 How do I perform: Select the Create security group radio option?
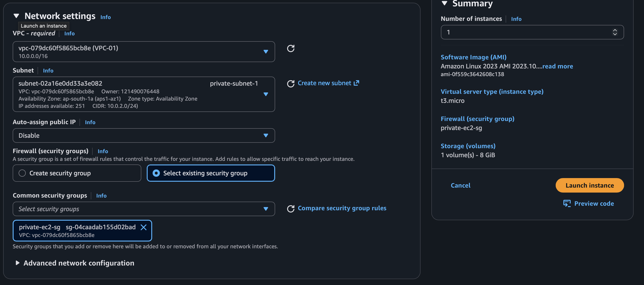click(22, 173)
